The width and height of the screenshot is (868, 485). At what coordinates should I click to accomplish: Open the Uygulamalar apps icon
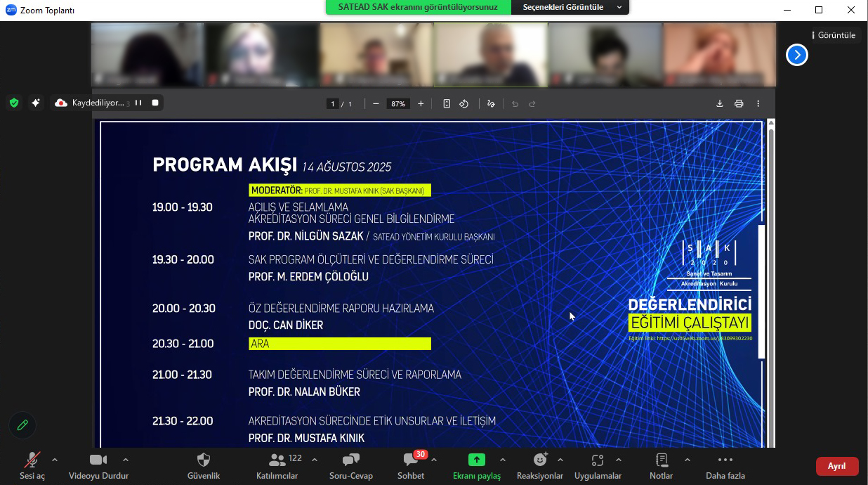click(598, 460)
